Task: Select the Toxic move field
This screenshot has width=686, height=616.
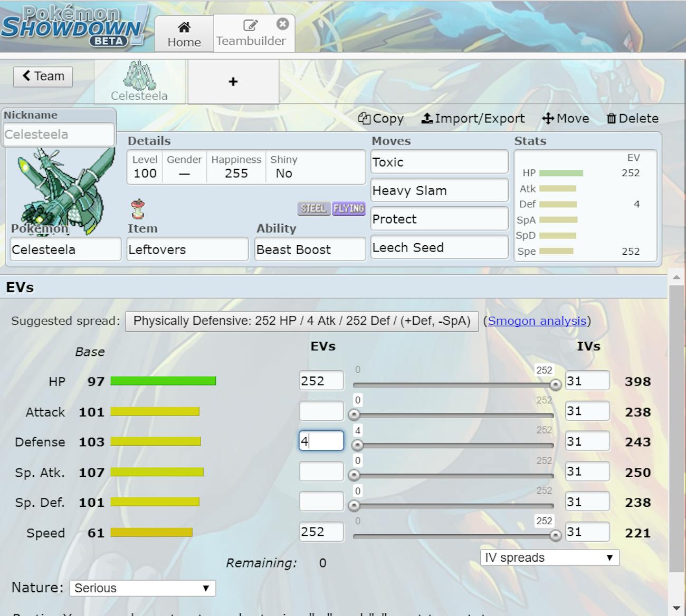Action: (x=439, y=162)
